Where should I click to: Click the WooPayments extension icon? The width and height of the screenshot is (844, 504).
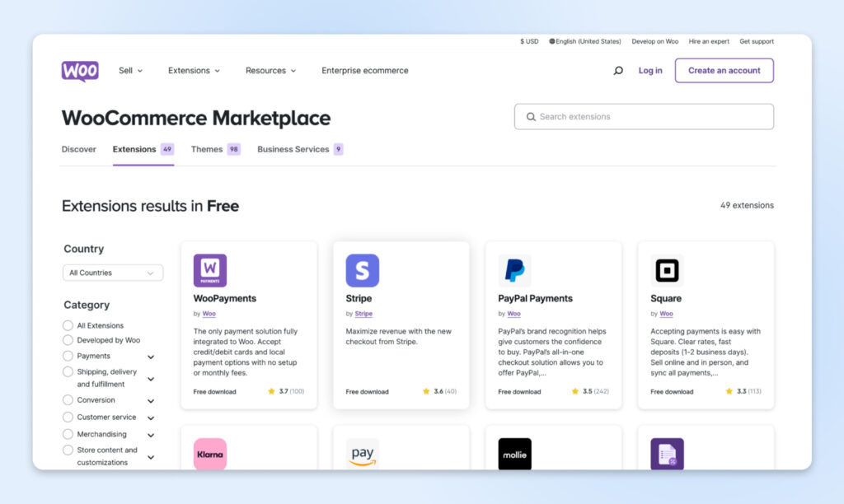(x=209, y=270)
